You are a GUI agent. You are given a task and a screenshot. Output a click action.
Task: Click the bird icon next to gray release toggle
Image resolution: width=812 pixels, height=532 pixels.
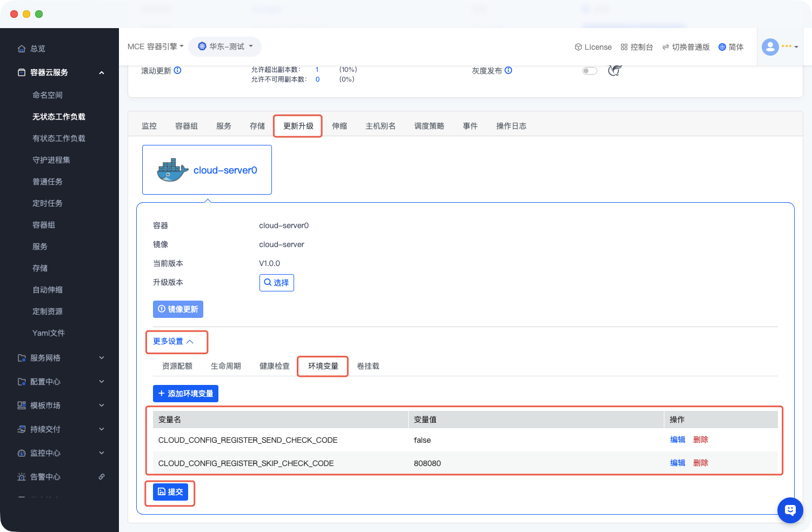[x=615, y=70]
